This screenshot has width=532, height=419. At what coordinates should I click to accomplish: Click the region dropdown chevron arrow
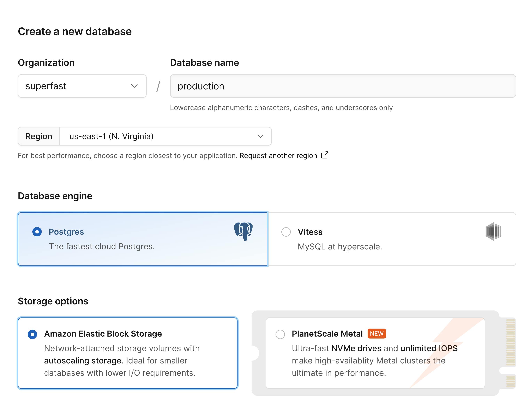pyautogui.click(x=260, y=136)
